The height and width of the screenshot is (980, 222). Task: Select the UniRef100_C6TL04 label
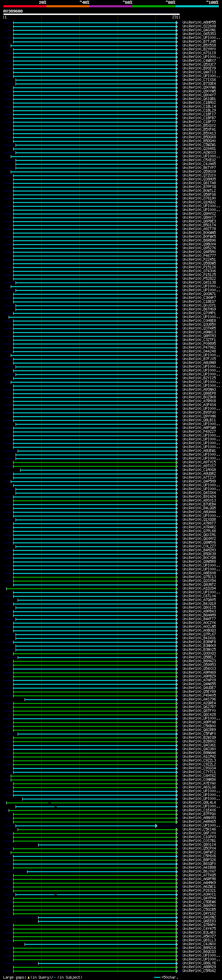199,596
